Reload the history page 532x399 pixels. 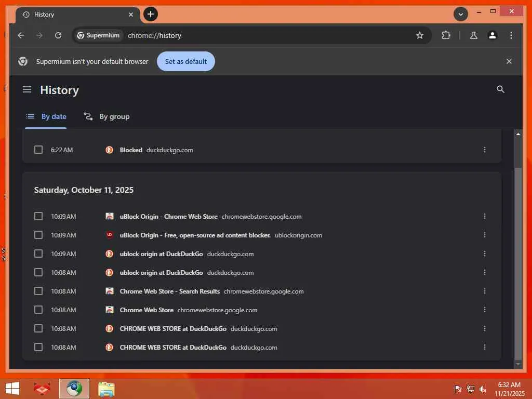(58, 35)
